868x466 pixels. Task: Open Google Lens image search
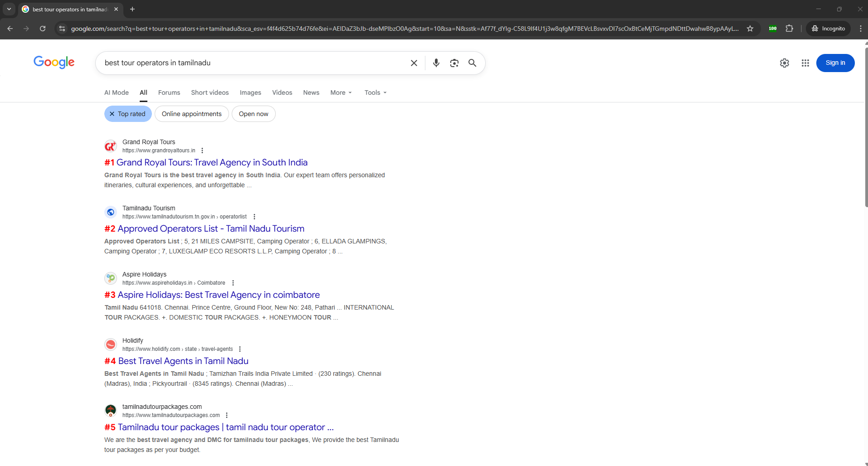point(454,63)
